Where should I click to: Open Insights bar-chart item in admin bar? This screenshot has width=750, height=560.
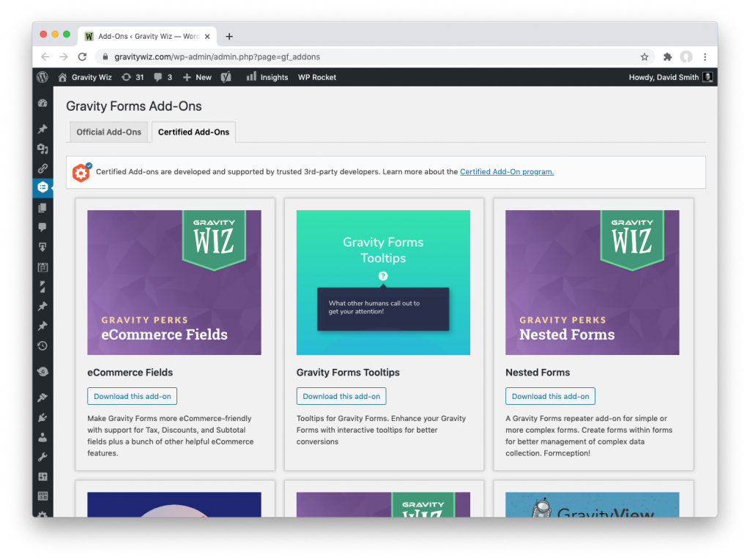click(x=267, y=77)
